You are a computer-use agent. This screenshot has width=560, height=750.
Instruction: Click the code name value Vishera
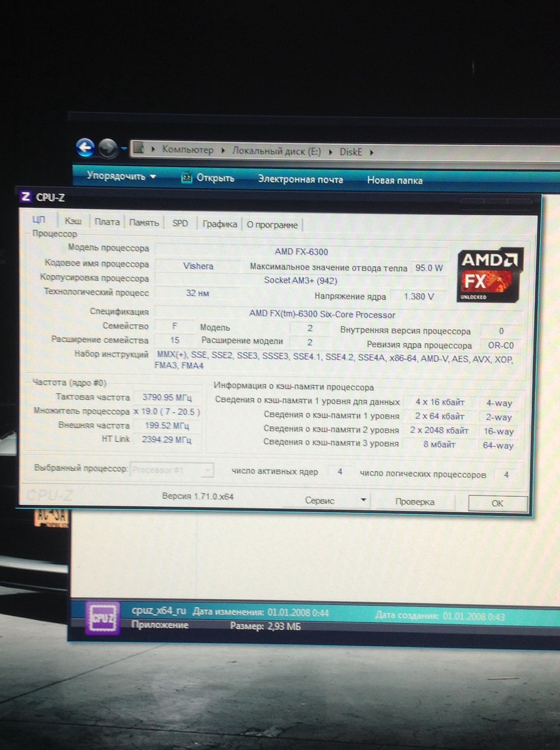coord(198,266)
